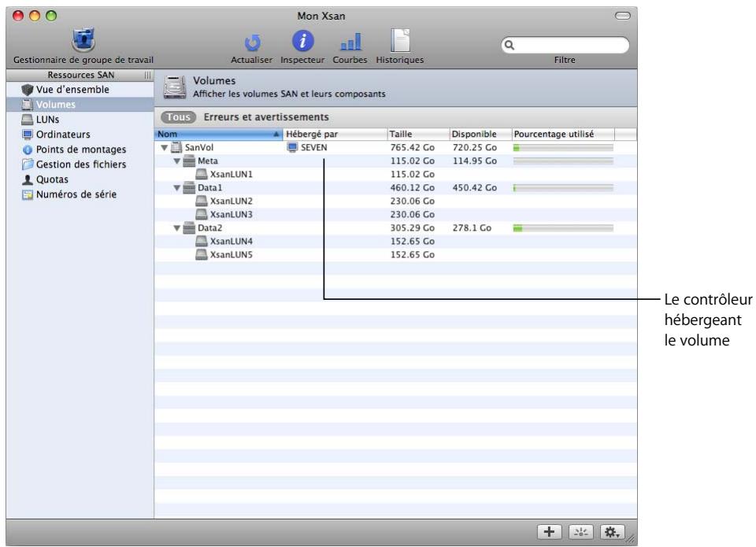The width and height of the screenshot is (756, 547).
Task: Select XsanLUN1 in the list
Action: click(395, 175)
